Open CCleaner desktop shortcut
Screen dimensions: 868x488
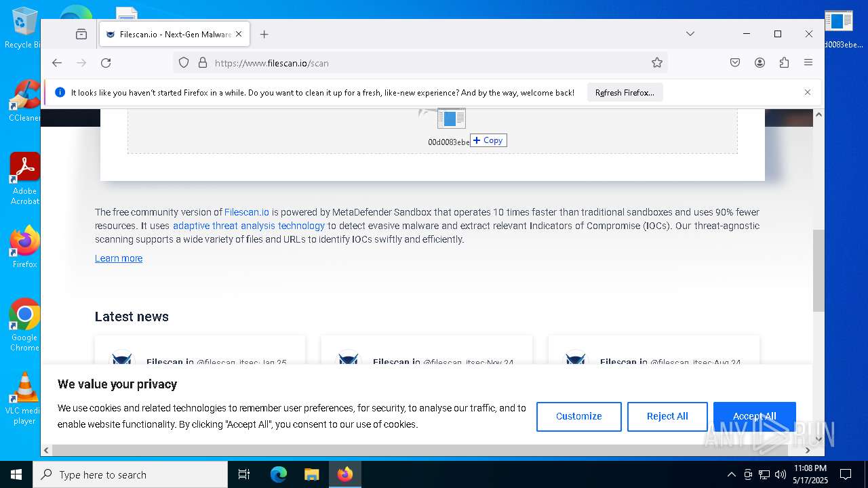tap(24, 100)
